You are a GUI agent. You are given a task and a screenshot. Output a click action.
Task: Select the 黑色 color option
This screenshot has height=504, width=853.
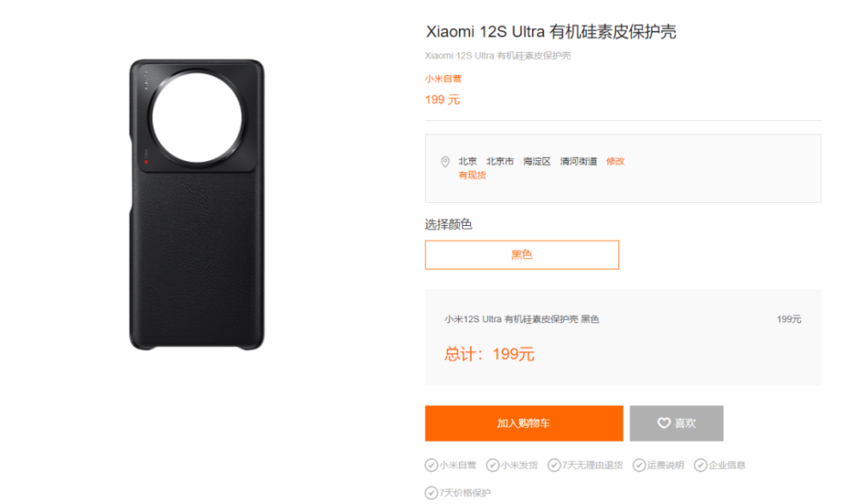coord(522,255)
